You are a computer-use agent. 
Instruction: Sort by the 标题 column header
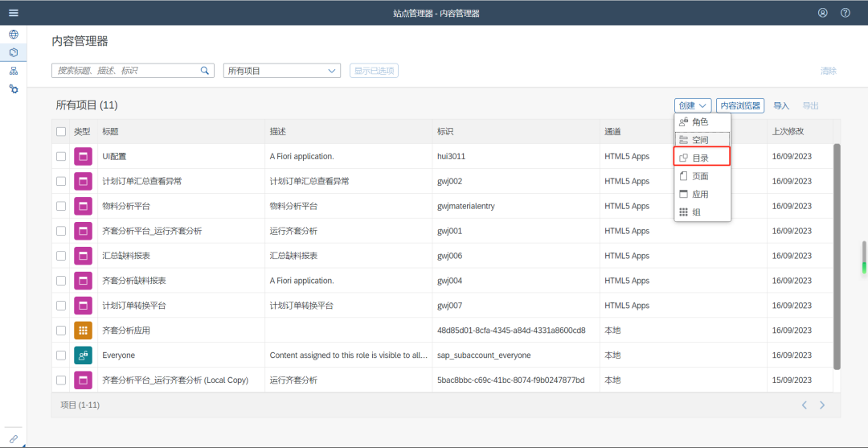[x=182, y=132]
